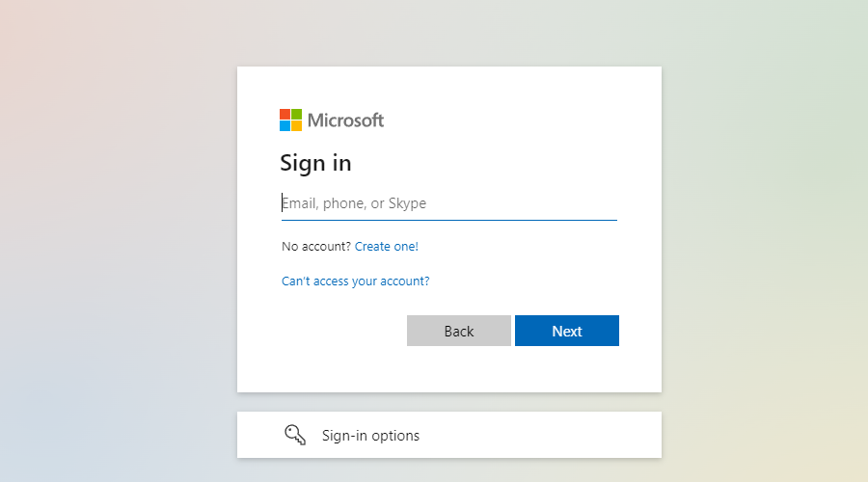Click the blank area right of the Microsoft logo
Viewport: 868px width, 482px height.
coord(521,120)
